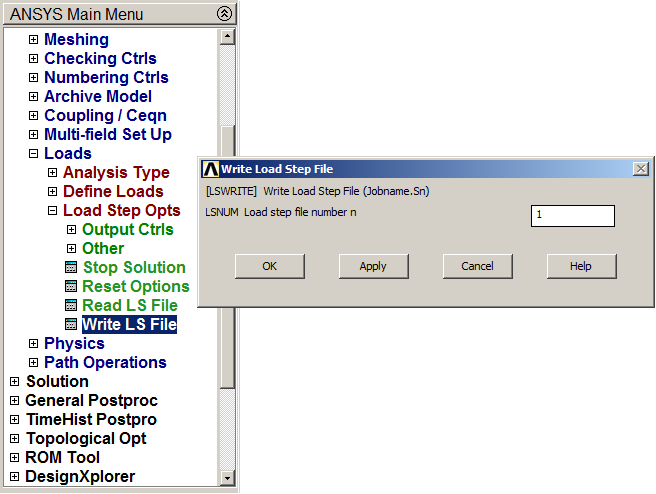Click Apply in Write Load Step File
The width and height of the screenshot is (656, 494).
click(x=373, y=266)
